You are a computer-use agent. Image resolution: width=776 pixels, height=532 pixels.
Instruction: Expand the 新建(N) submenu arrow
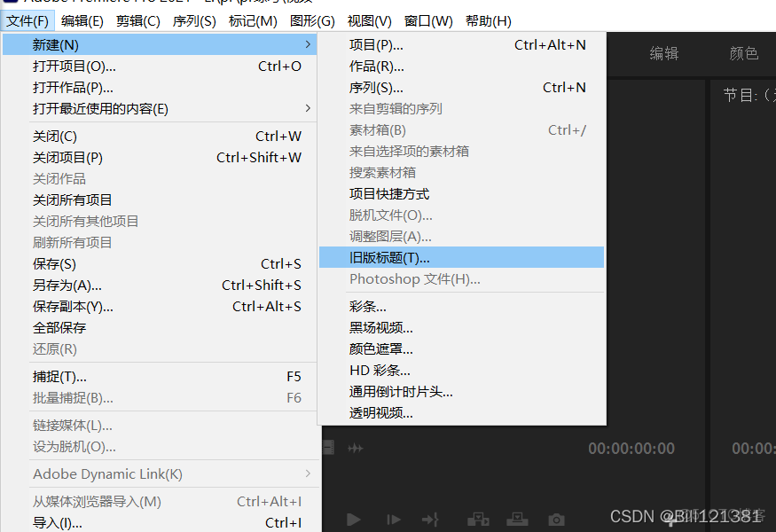[x=308, y=44]
